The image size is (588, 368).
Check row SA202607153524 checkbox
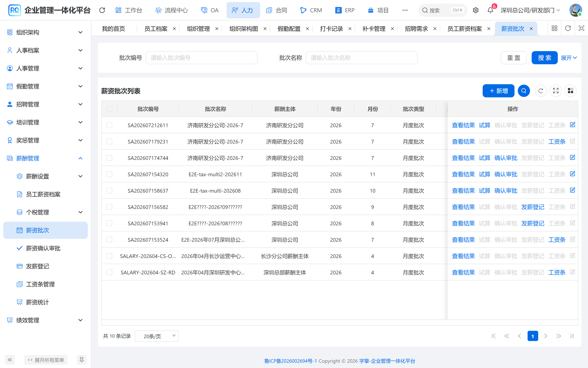point(109,240)
